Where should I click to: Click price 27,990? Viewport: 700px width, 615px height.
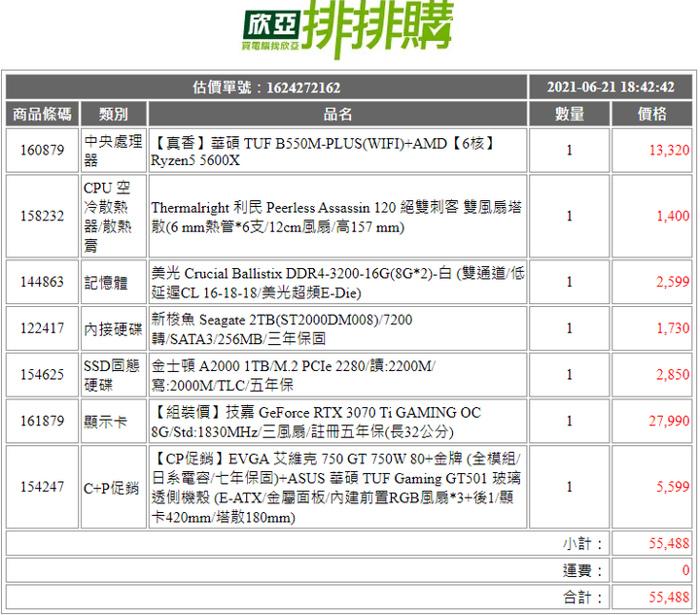[x=669, y=421]
